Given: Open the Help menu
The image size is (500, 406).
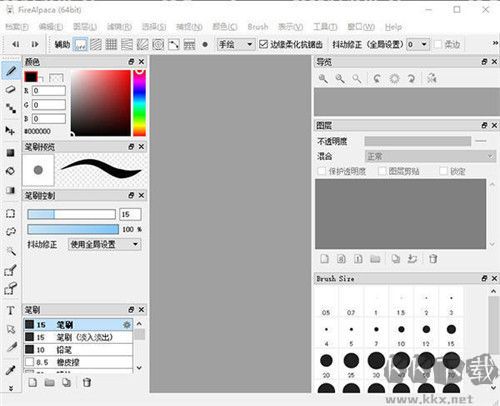Looking at the screenshot, I should (x=393, y=27).
